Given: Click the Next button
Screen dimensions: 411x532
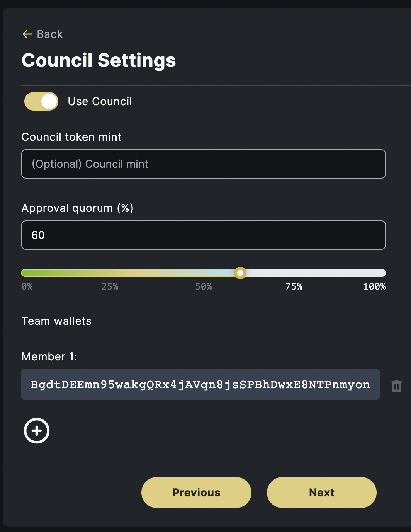Looking at the screenshot, I should coord(321,493).
